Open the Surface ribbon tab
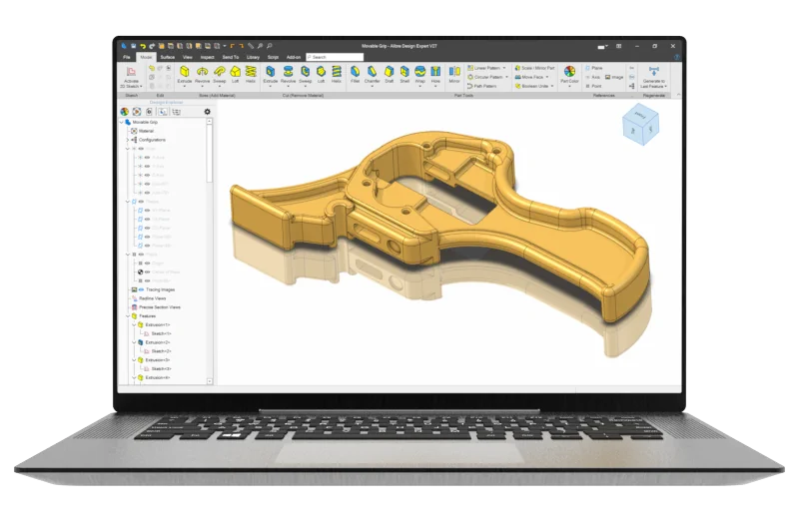 pyautogui.click(x=167, y=57)
